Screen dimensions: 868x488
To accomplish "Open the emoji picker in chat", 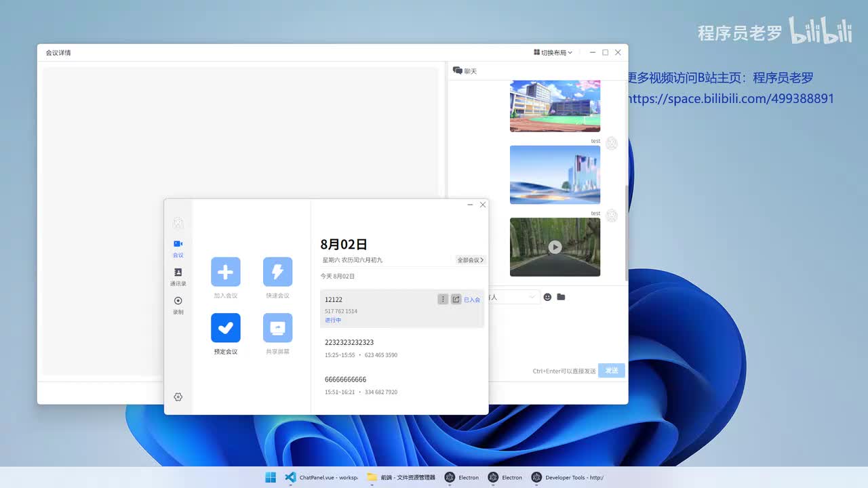I will point(548,297).
